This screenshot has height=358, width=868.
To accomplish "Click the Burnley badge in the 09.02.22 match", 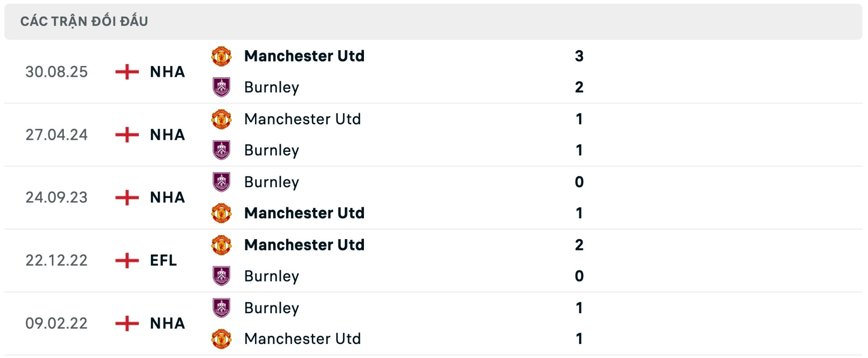I will pyautogui.click(x=222, y=307).
